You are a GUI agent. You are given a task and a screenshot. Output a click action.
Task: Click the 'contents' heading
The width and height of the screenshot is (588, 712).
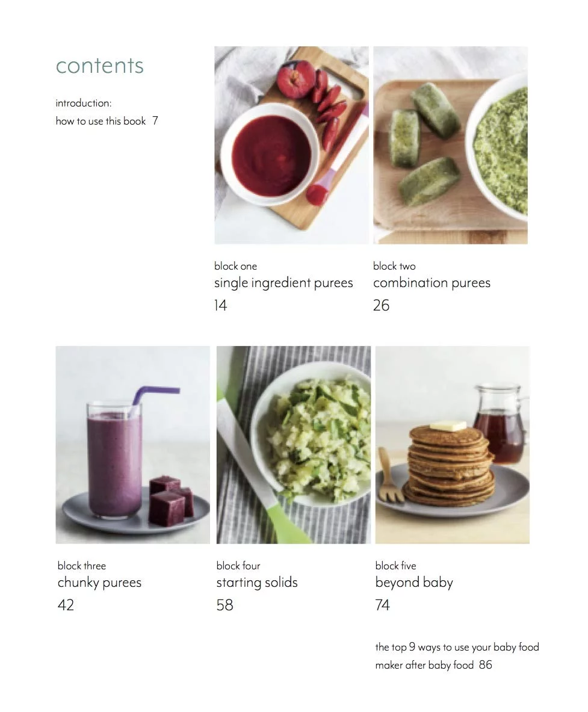[100, 66]
